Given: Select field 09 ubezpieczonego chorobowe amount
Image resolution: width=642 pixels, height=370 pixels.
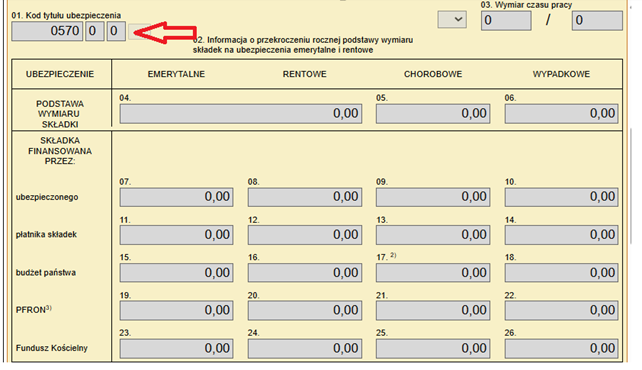Looking at the screenshot, I should pyautogui.click(x=433, y=197).
